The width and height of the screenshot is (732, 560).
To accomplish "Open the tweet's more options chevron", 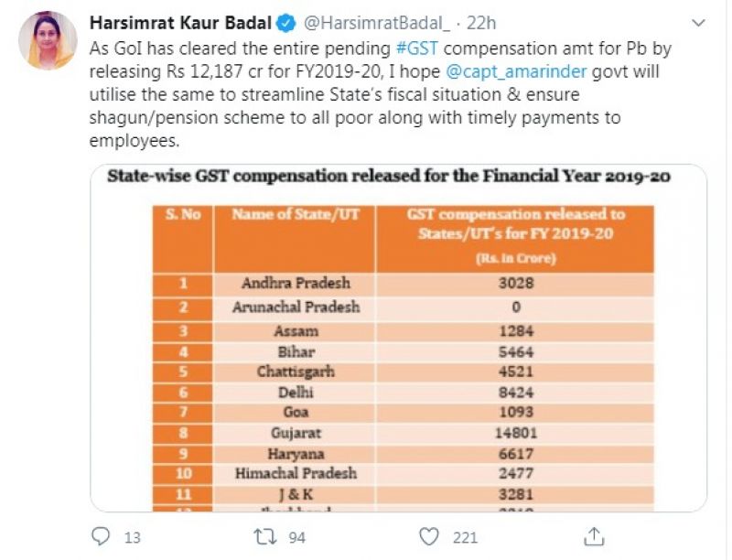I will (700, 22).
